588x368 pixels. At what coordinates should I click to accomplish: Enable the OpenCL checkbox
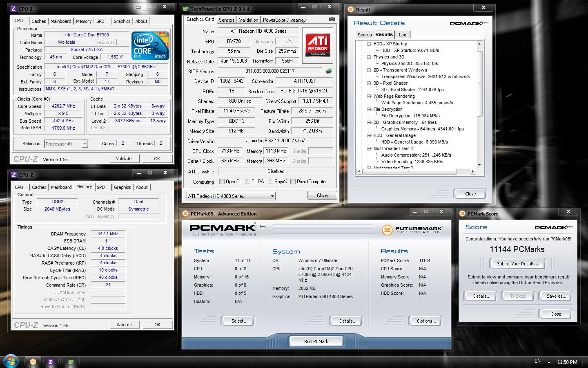222,182
